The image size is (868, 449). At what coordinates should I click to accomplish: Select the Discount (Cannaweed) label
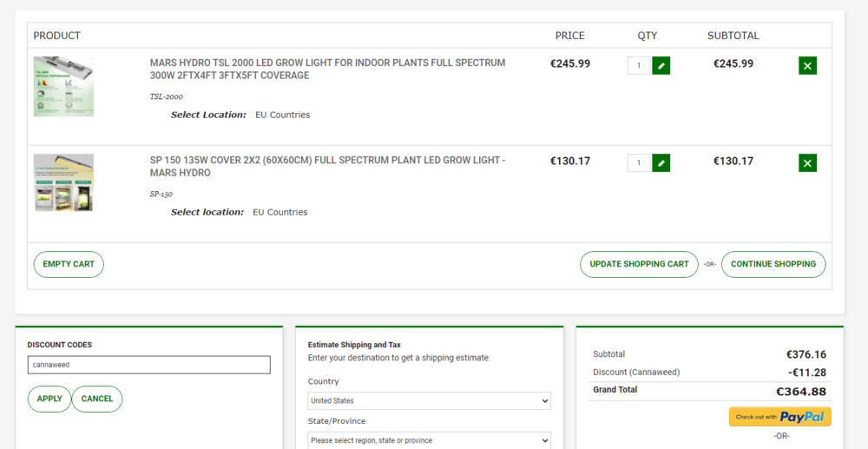[636, 372]
